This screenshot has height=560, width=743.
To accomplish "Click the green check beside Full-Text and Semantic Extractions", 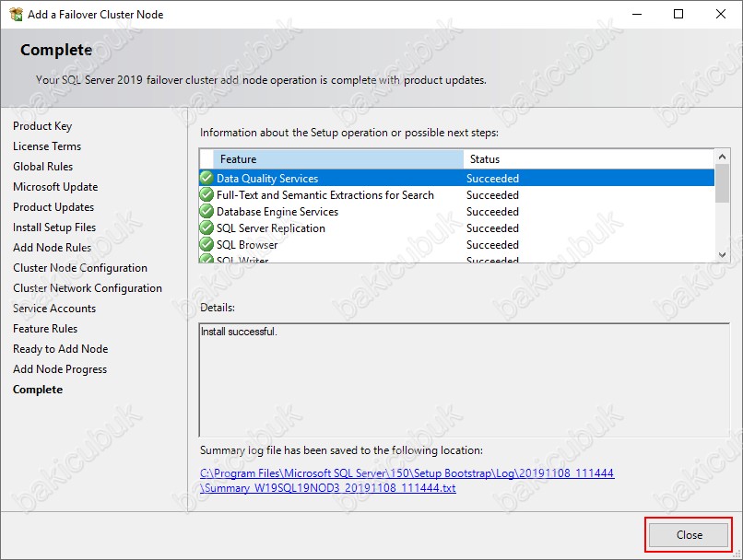I will click(x=206, y=194).
